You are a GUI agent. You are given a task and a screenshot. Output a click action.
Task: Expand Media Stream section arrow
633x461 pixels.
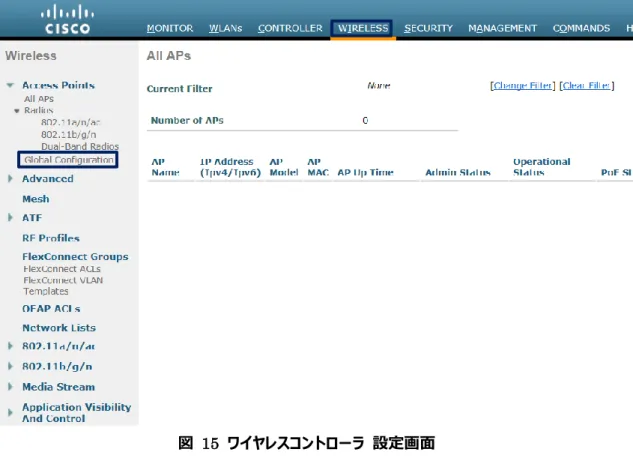point(10,387)
